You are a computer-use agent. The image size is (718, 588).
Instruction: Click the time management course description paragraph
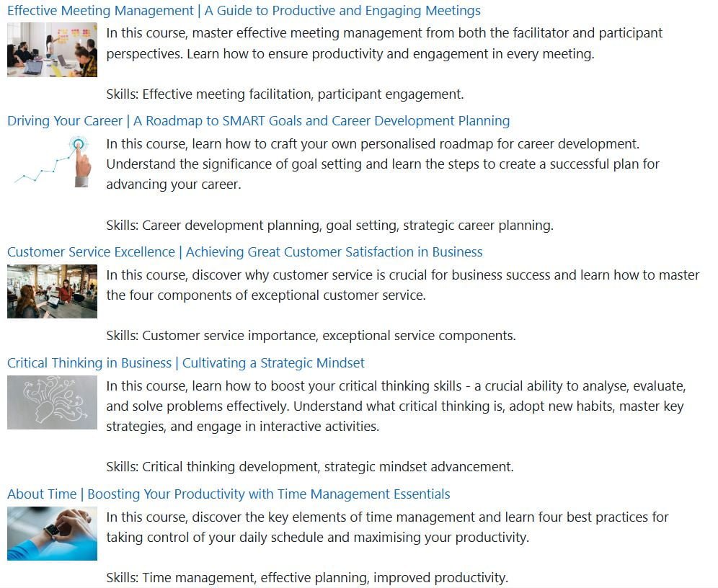click(x=387, y=527)
